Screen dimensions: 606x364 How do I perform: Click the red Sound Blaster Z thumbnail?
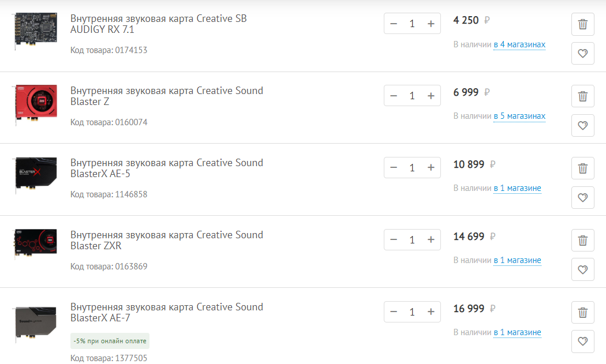[x=36, y=104]
